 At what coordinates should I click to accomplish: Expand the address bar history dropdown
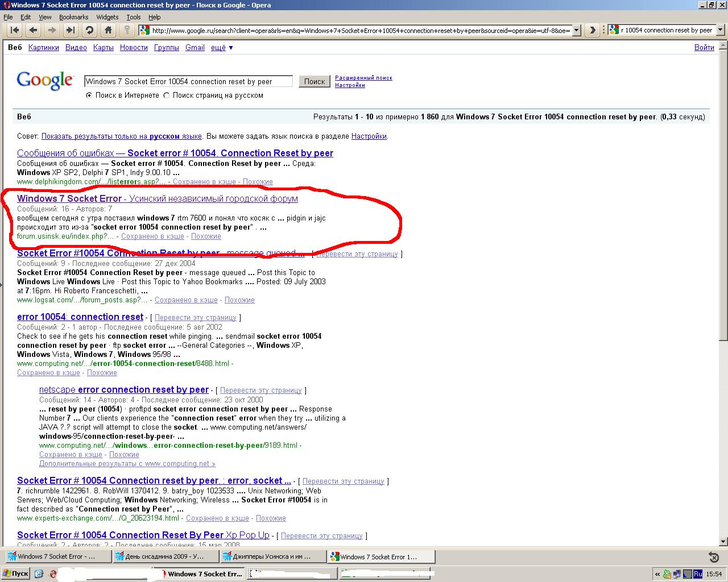(576, 30)
